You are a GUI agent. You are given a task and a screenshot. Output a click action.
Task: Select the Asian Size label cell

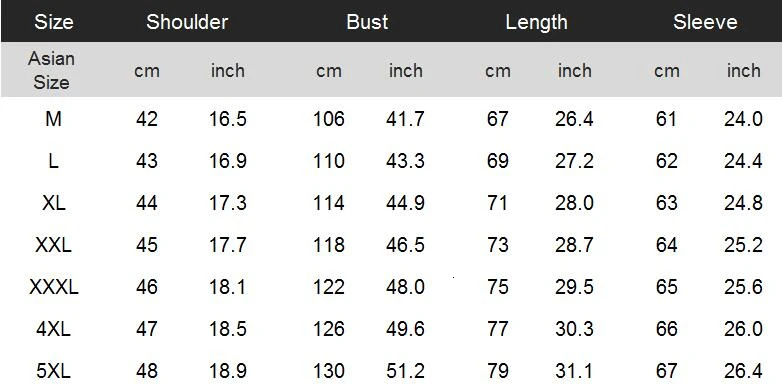51,70
